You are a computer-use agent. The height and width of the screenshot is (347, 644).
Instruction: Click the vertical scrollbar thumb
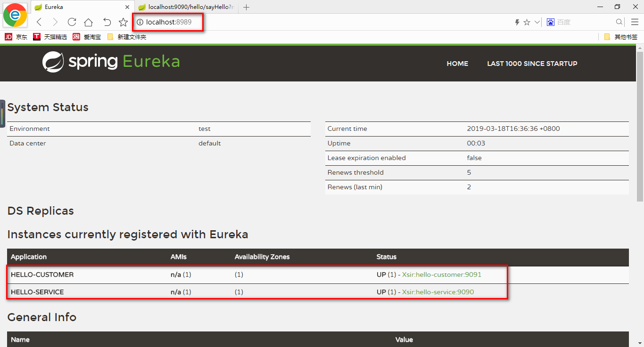coord(640,126)
